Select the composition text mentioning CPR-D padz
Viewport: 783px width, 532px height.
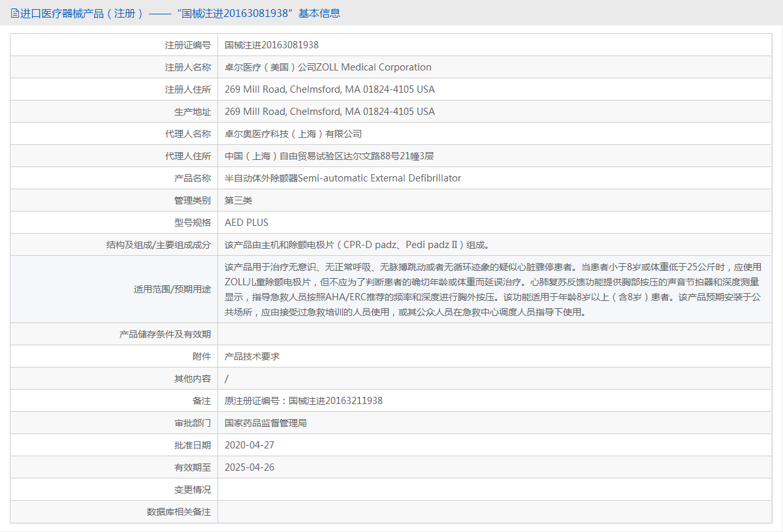(x=357, y=245)
